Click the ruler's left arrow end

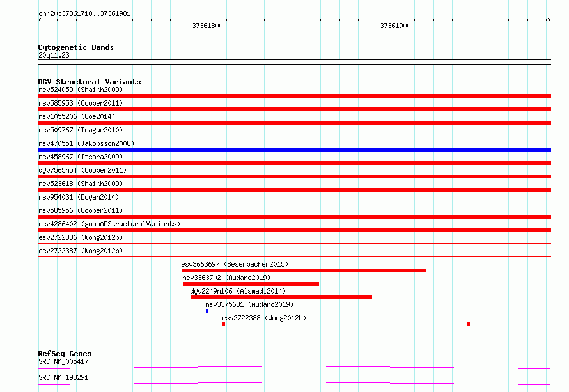[40, 20]
